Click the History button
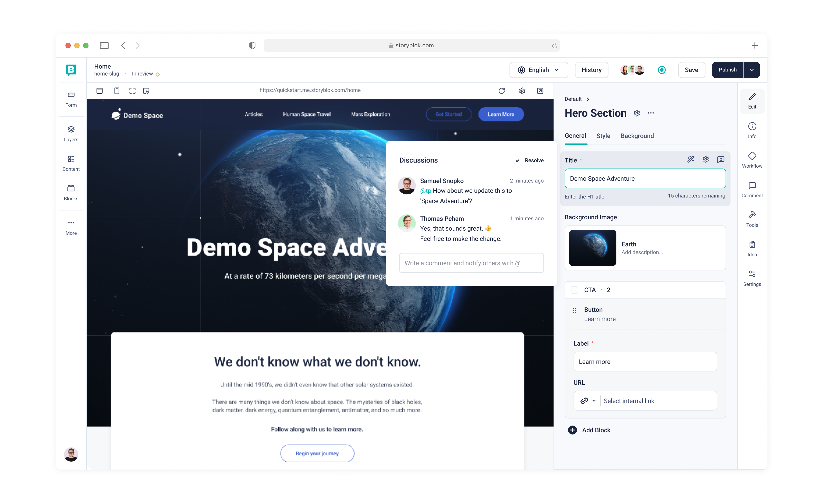 591,70
